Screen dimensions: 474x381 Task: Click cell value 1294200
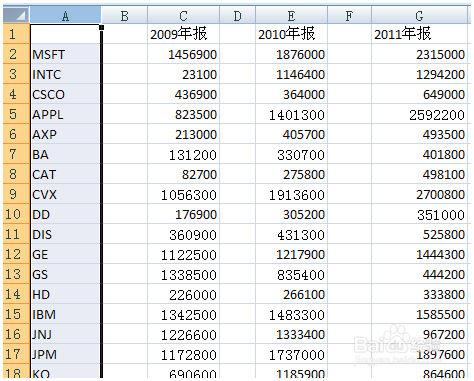tap(419, 74)
